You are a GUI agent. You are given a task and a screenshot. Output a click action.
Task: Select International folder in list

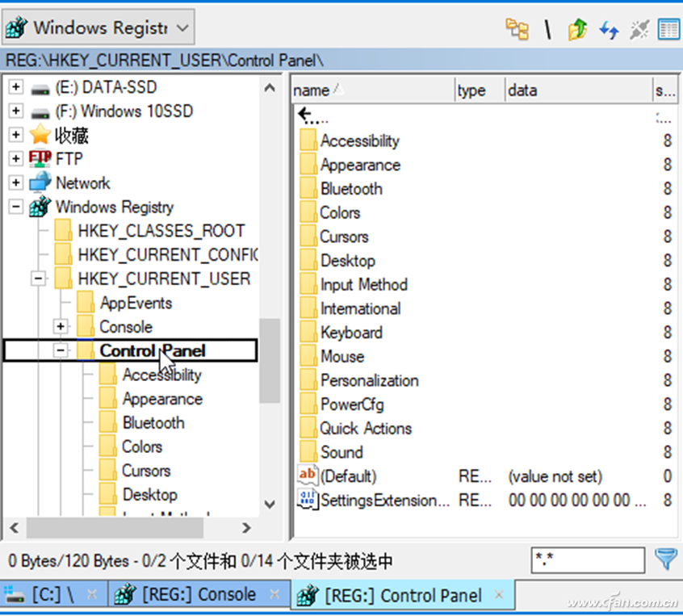coord(361,308)
